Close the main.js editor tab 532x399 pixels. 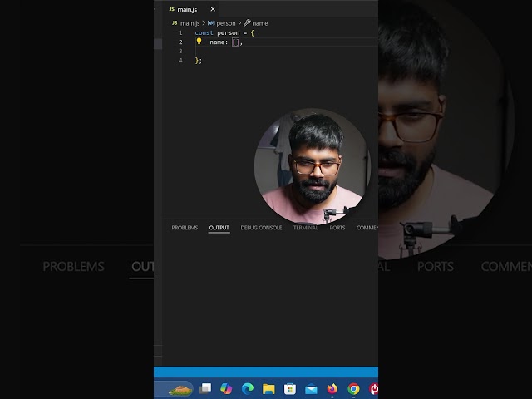213,9
